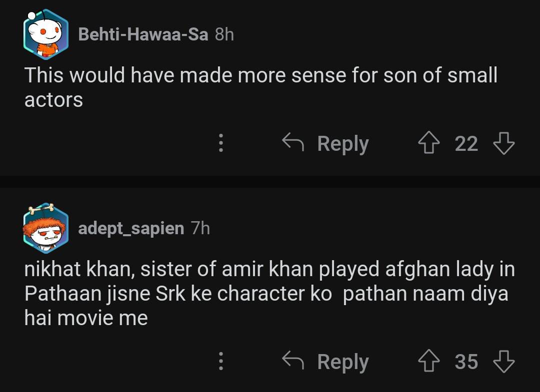The width and height of the screenshot is (540, 392).
Task: Visit adept_sapien username profile link
Action: pyautogui.click(x=131, y=228)
